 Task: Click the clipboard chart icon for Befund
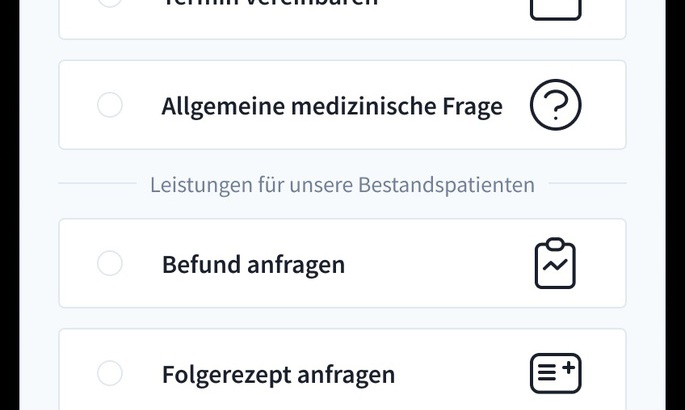point(555,264)
